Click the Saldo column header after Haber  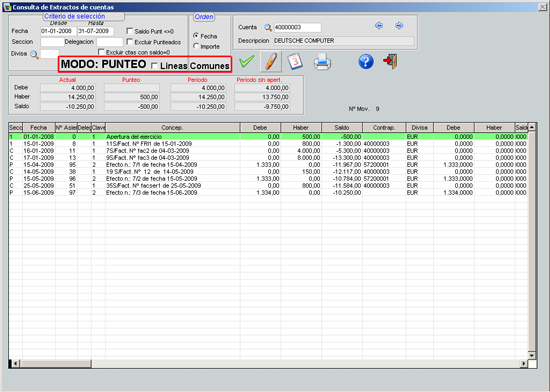click(x=342, y=128)
